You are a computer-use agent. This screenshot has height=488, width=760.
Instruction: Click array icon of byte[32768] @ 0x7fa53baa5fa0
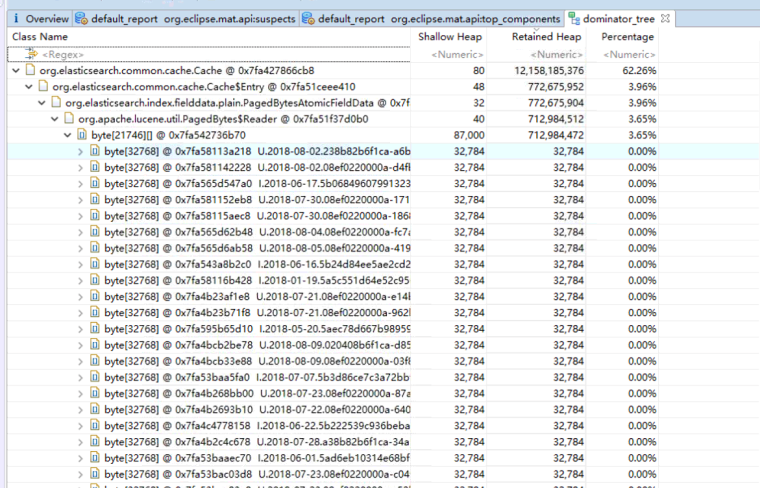[95, 377]
